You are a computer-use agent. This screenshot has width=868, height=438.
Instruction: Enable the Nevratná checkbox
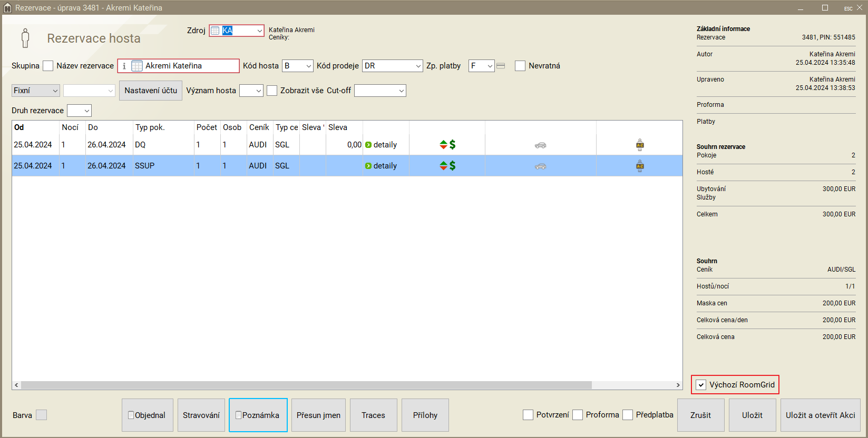pyautogui.click(x=520, y=66)
